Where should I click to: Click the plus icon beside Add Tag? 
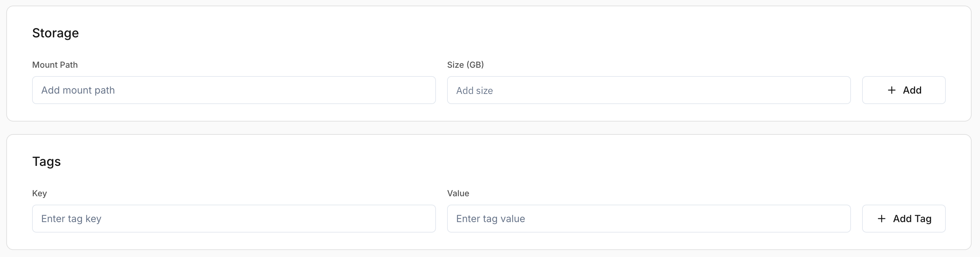[881, 219]
